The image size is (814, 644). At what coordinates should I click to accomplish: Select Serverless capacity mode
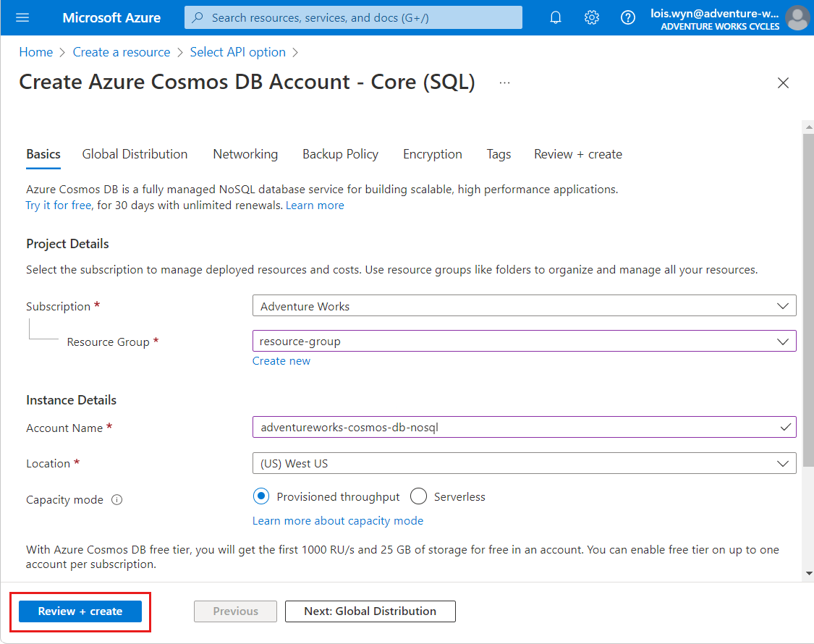pos(418,496)
